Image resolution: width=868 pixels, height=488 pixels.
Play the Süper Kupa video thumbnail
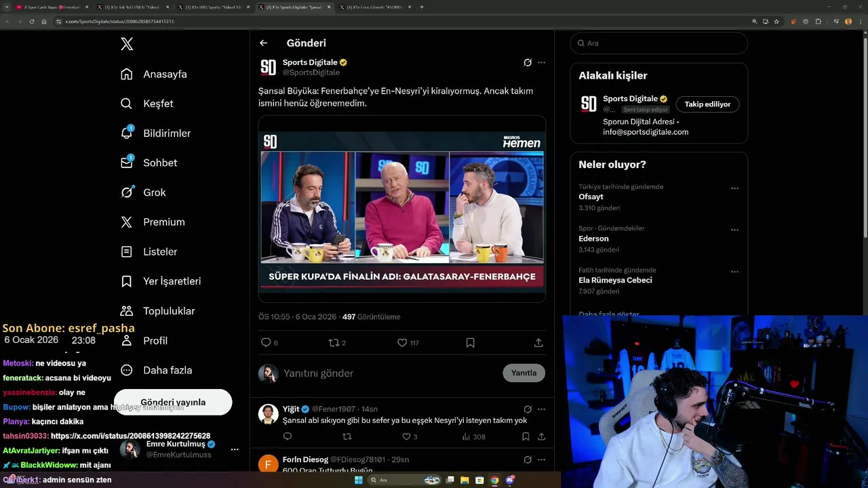pyautogui.click(x=402, y=209)
